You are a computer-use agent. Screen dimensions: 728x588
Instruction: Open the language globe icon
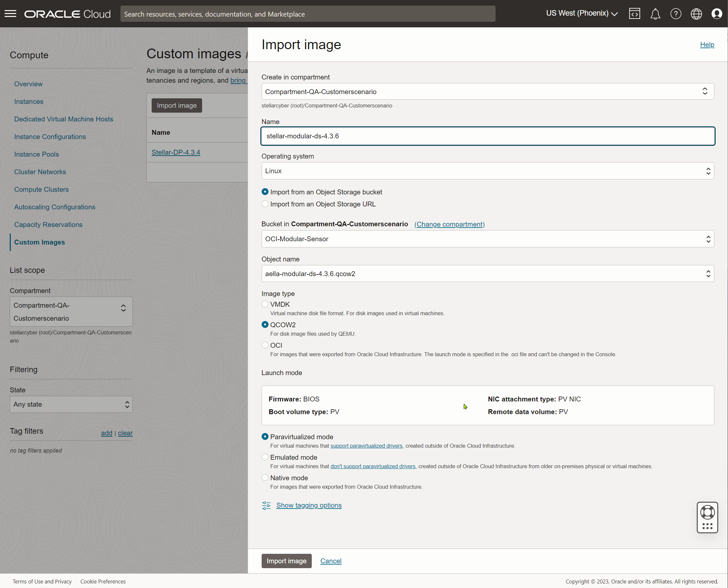tap(696, 14)
